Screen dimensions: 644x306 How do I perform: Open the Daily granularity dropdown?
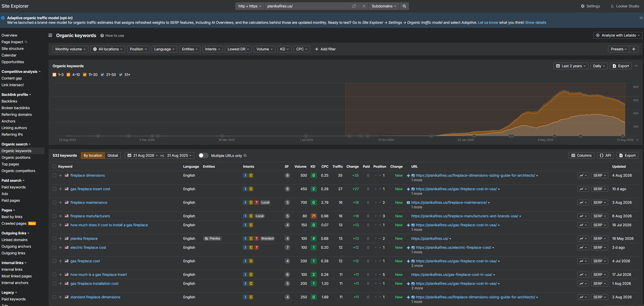(599, 66)
